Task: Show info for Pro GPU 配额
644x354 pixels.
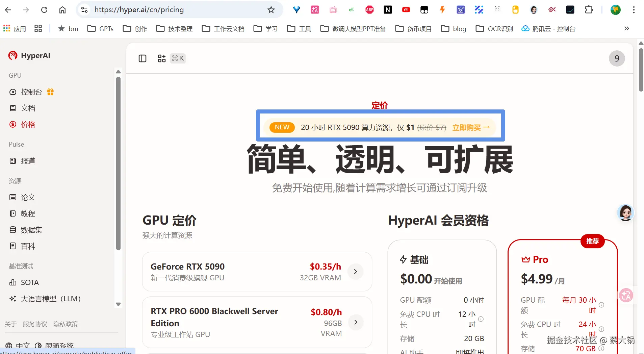Action: point(601,305)
